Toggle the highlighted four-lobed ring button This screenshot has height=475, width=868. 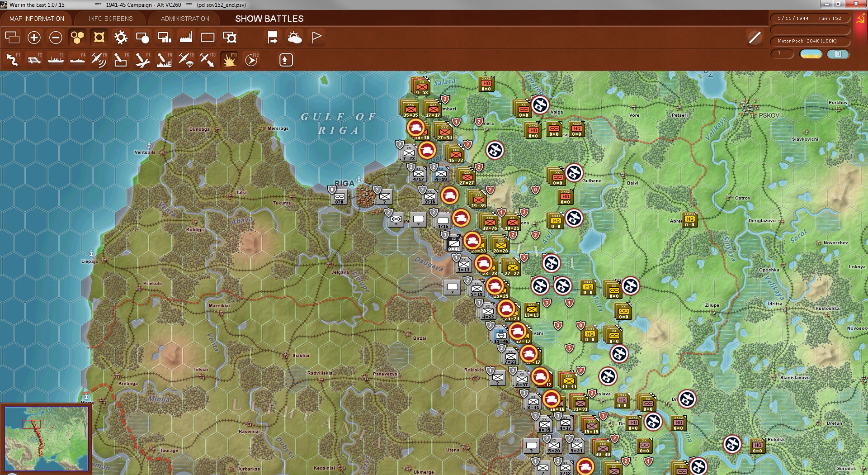[x=99, y=38]
